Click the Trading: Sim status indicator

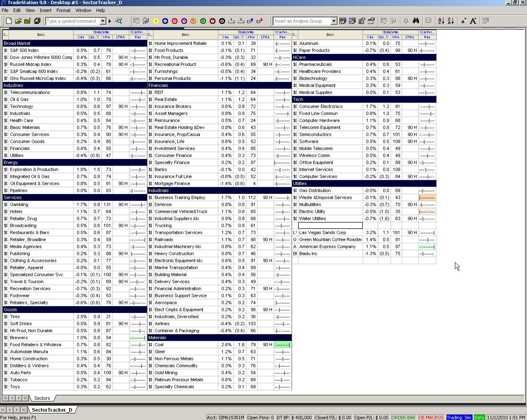coord(459,417)
